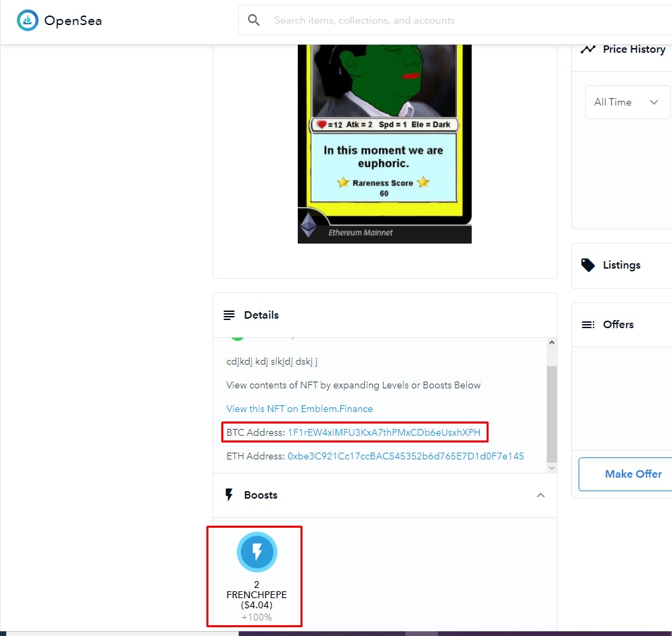Click the 'cdjkdj kdj slkjdj dskj j' description
The image size is (672, 636).
click(x=272, y=362)
